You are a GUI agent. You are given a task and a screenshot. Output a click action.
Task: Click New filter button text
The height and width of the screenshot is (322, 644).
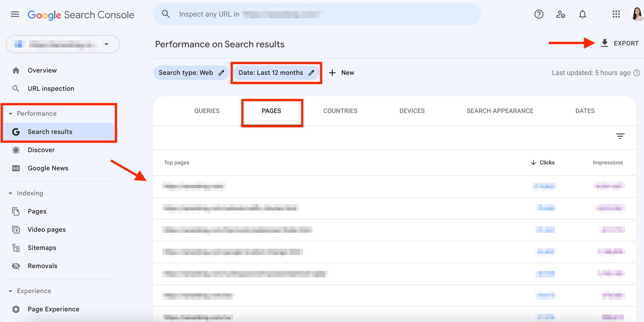pyautogui.click(x=348, y=73)
